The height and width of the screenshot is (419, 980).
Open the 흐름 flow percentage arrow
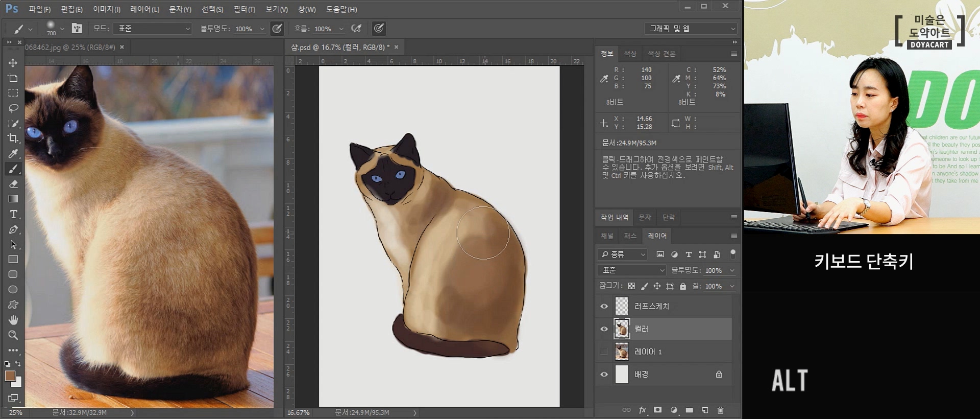tap(341, 29)
